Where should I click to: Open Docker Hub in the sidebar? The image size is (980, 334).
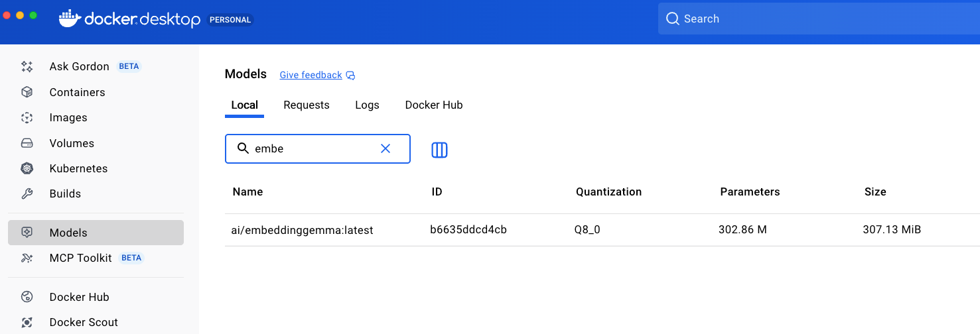coord(79,297)
